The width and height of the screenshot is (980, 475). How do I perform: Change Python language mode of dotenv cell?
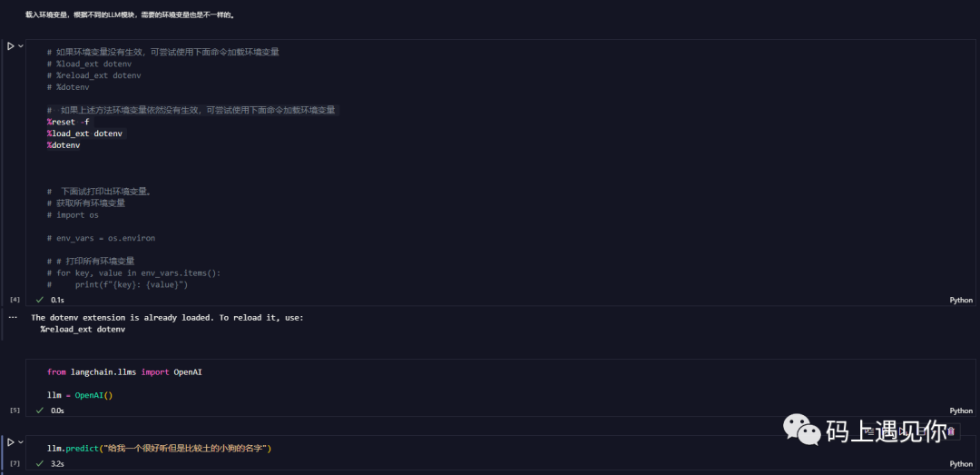pyautogui.click(x=960, y=300)
